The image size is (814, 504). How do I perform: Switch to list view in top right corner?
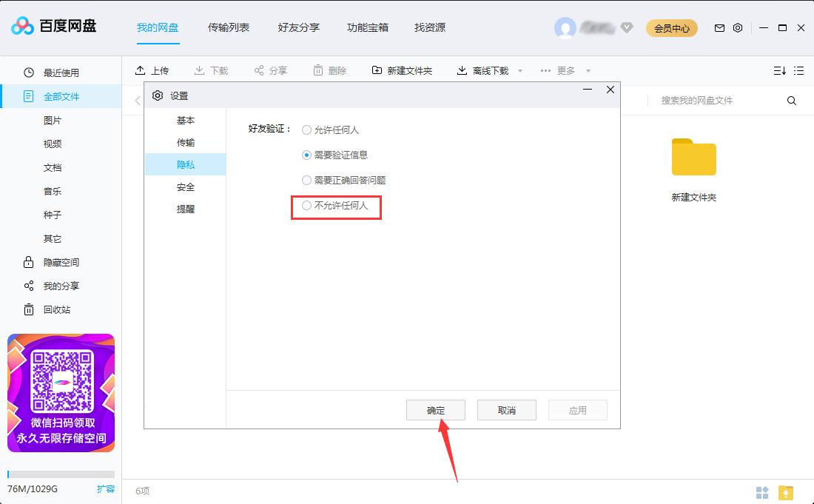pos(798,70)
